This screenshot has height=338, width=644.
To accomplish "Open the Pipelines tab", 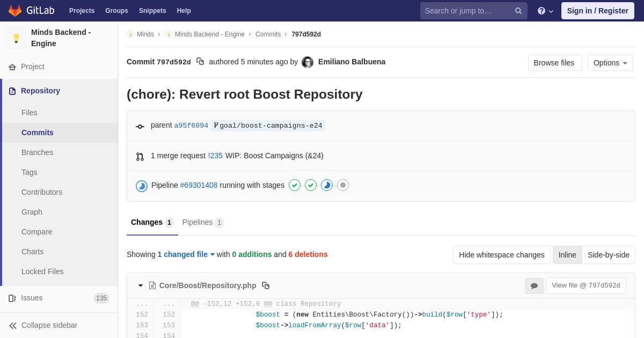I will tap(203, 222).
